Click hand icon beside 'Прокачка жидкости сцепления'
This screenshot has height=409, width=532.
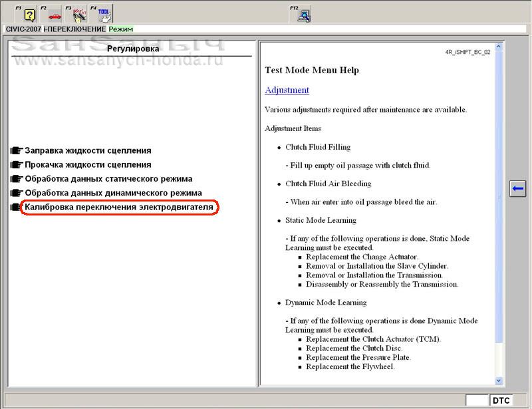16,165
